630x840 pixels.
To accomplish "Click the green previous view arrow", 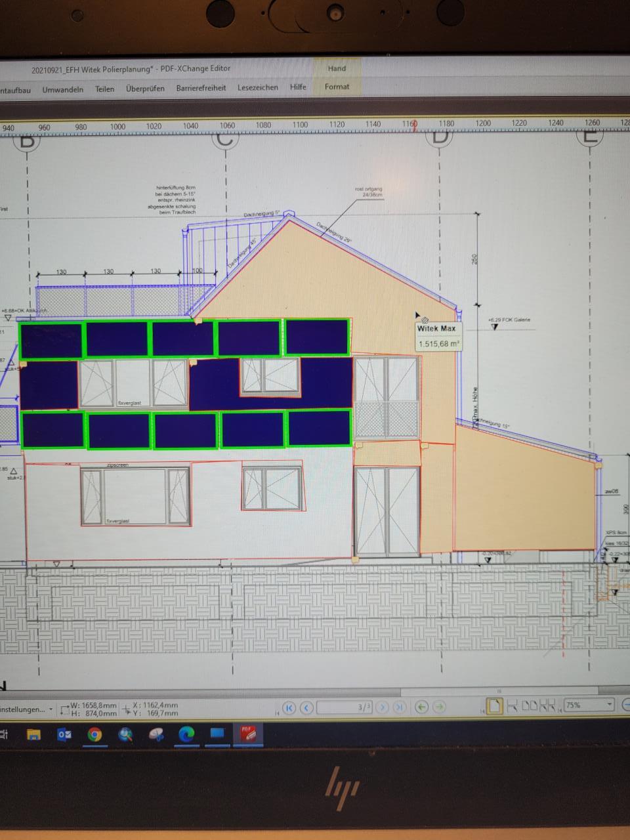I will pyautogui.click(x=422, y=707).
